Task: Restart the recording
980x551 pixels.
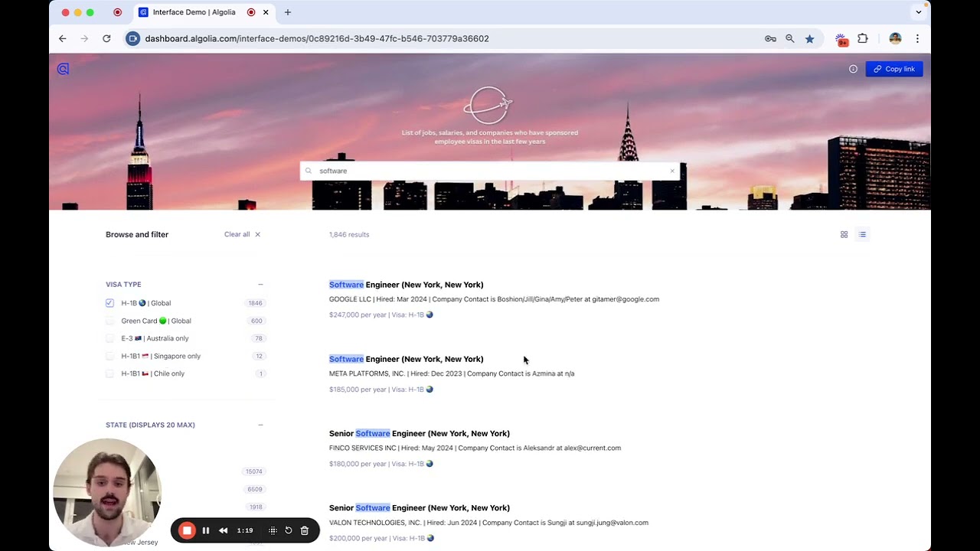Action: 289,530
